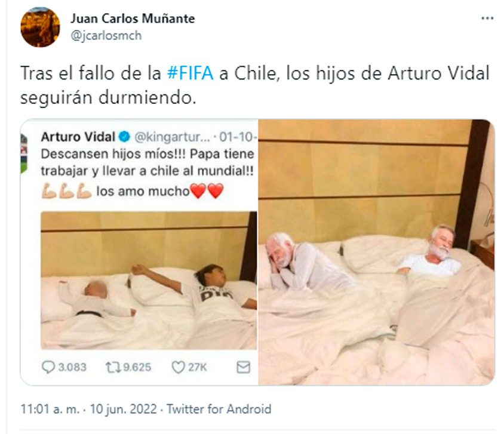Open the @jcarlosmch handle
The width and height of the screenshot is (504, 434).
[106, 35]
